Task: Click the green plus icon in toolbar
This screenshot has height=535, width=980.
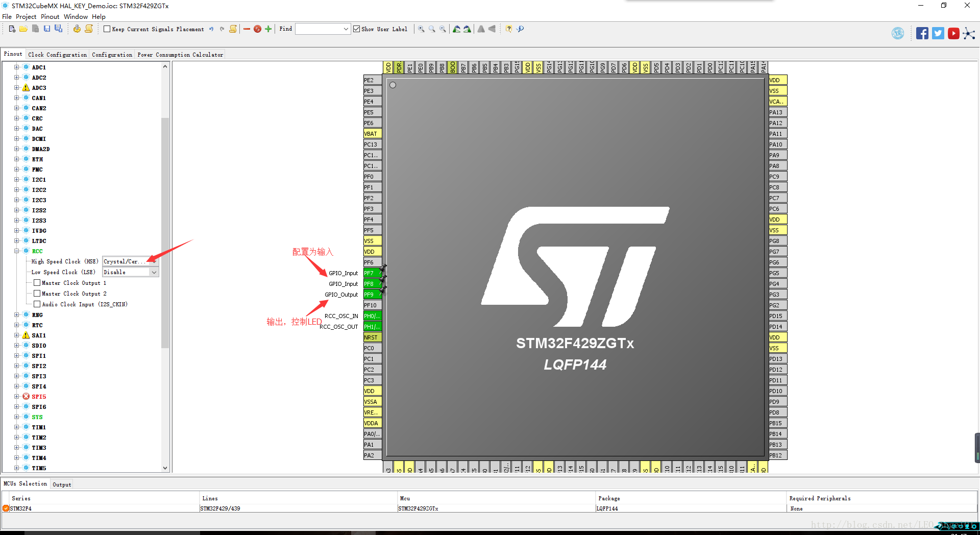Action: point(268,29)
